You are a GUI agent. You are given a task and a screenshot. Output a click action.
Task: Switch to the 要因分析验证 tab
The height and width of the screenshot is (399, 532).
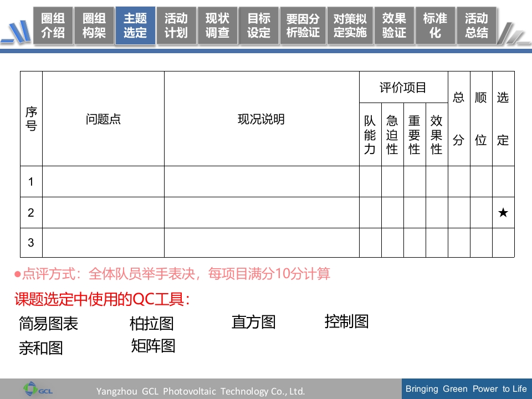click(303, 25)
